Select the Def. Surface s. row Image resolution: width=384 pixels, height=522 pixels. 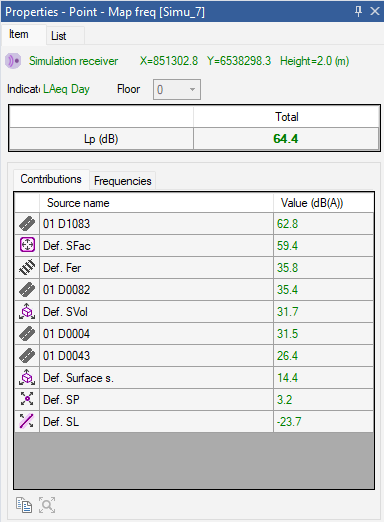(194, 378)
